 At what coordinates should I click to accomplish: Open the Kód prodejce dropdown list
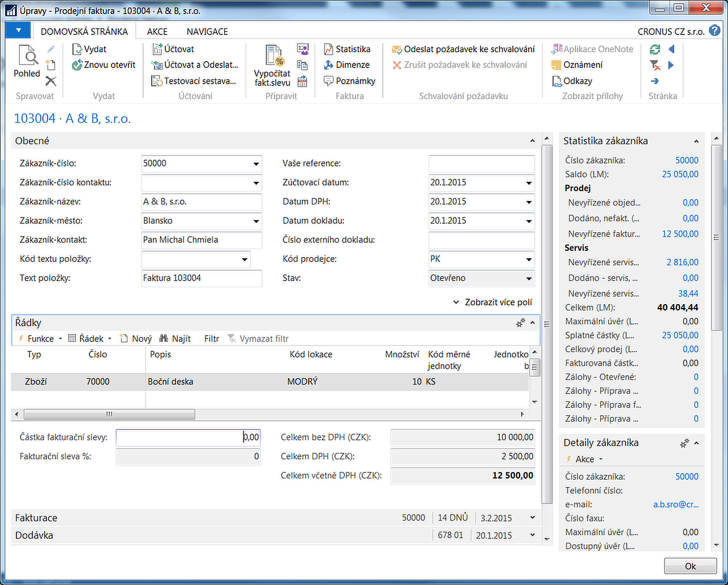coord(529,260)
